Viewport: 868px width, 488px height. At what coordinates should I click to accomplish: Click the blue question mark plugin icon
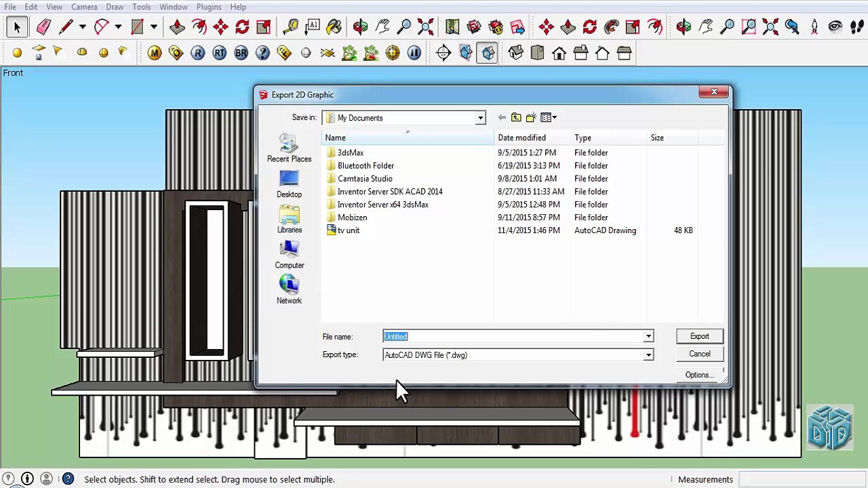[x=263, y=53]
